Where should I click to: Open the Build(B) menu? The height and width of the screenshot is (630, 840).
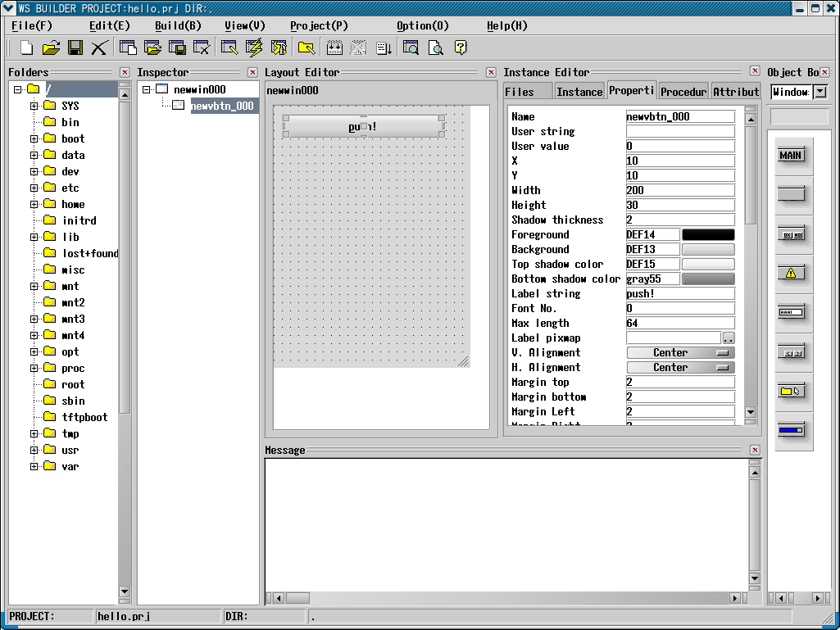pyautogui.click(x=178, y=25)
